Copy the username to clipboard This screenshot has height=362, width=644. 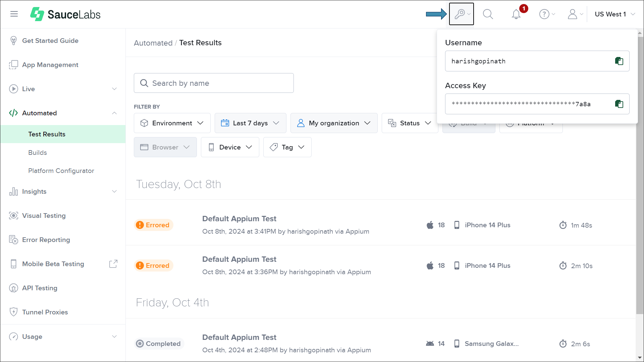(x=619, y=61)
